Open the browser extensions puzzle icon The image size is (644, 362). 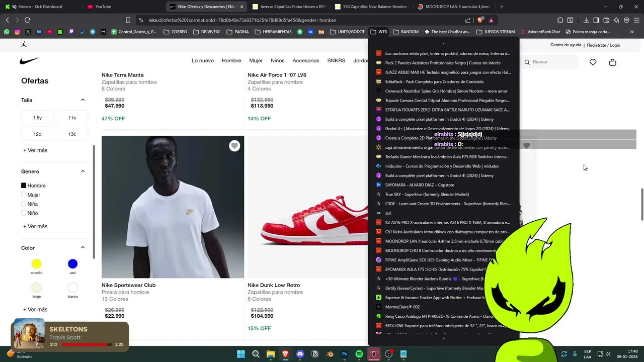pyautogui.click(x=560, y=20)
